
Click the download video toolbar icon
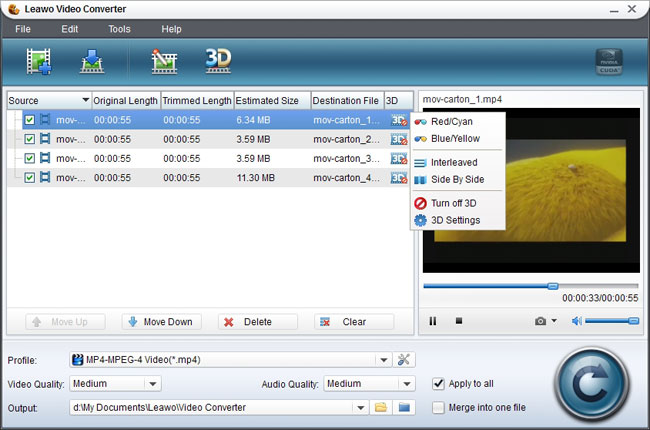pyautogui.click(x=92, y=61)
